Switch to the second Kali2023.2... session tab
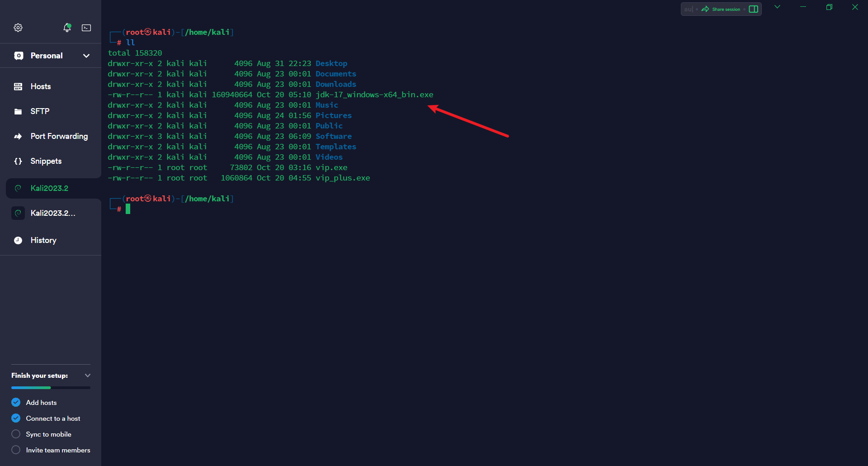This screenshot has height=466, width=868. pyautogui.click(x=52, y=213)
